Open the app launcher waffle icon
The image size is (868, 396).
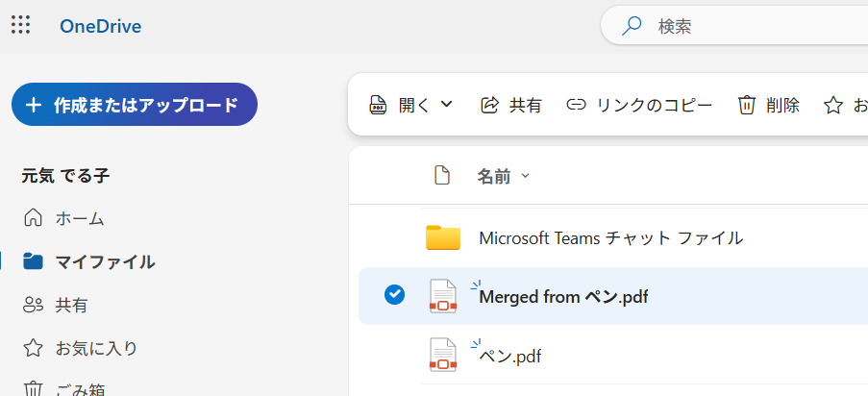[x=20, y=26]
